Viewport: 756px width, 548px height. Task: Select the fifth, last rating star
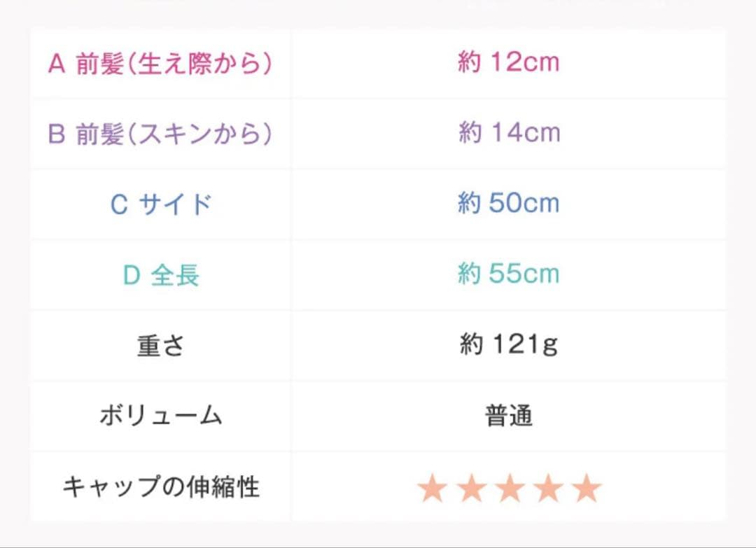pyautogui.click(x=587, y=489)
